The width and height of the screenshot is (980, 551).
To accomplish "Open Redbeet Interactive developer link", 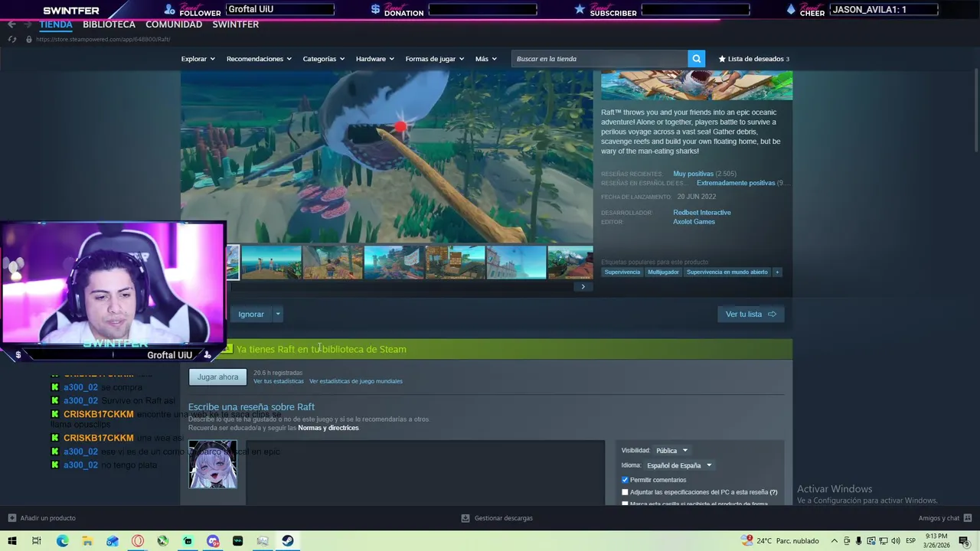I will pyautogui.click(x=701, y=213).
